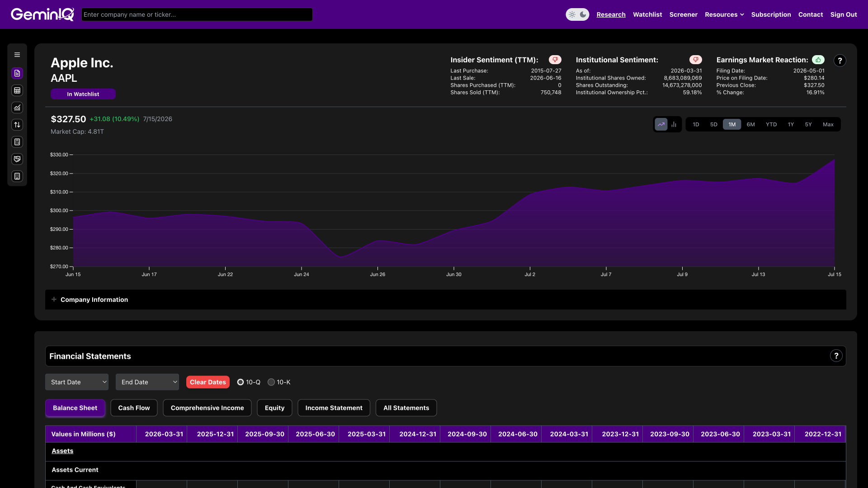Click the Insider Sentiment thumbs-down icon
Viewport: 868px width, 488px height.
(x=555, y=60)
